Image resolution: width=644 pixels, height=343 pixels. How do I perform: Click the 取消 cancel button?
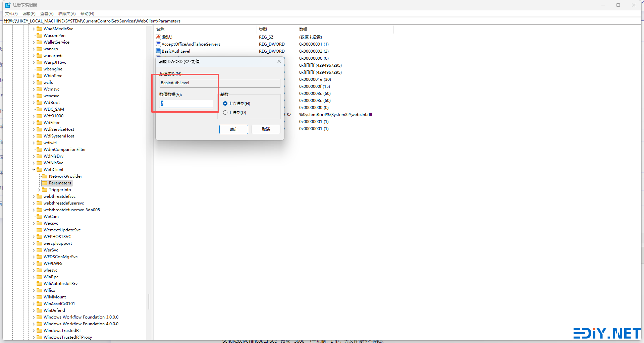pyautogui.click(x=266, y=129)
